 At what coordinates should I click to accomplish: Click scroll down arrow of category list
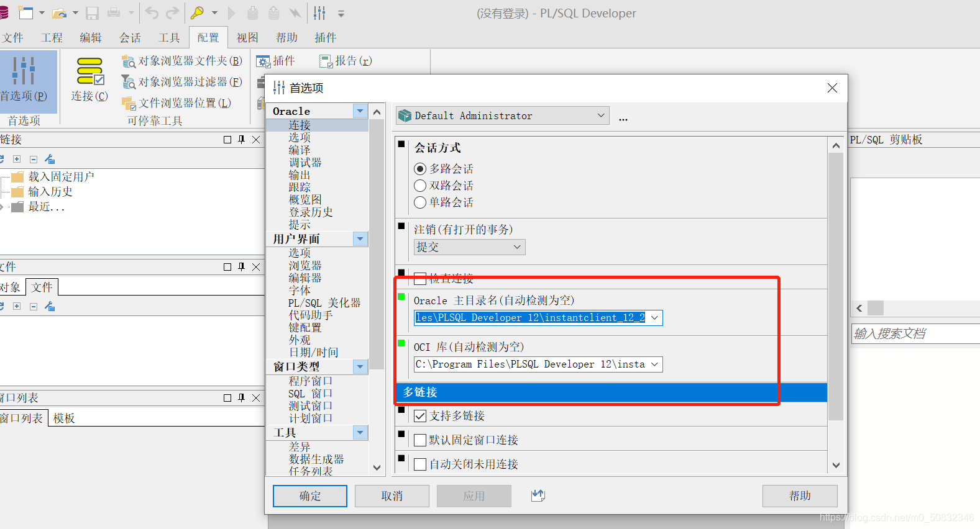click(377, 468)
